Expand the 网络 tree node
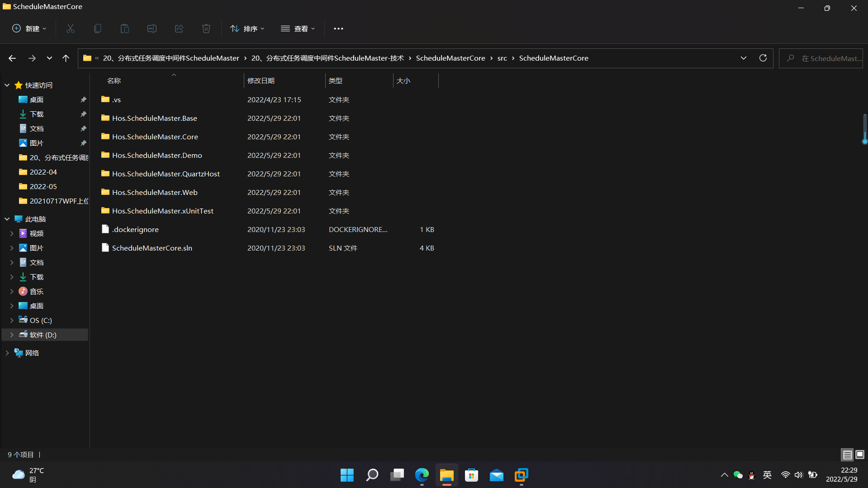This screenshot has width=868, height=488. pos(7,353)
